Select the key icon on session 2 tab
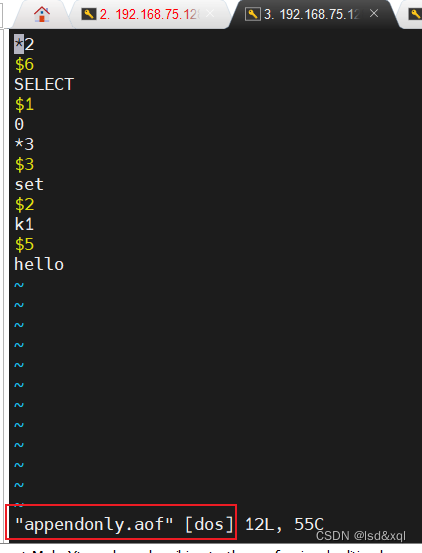The image size is (422, 553). pos(88,14)
